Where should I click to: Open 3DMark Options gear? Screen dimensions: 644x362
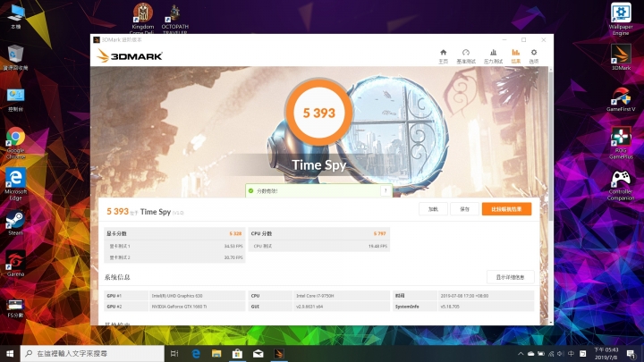point(533,56)
